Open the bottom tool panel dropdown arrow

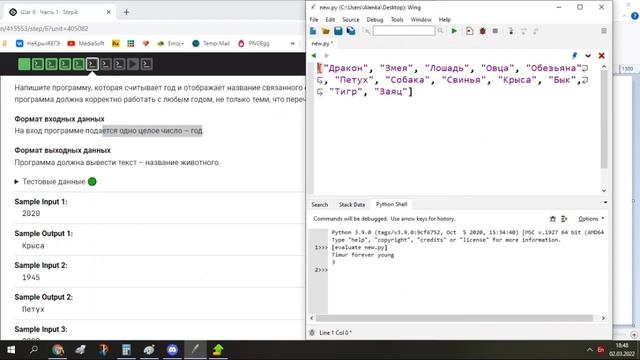tap(605, 202)
